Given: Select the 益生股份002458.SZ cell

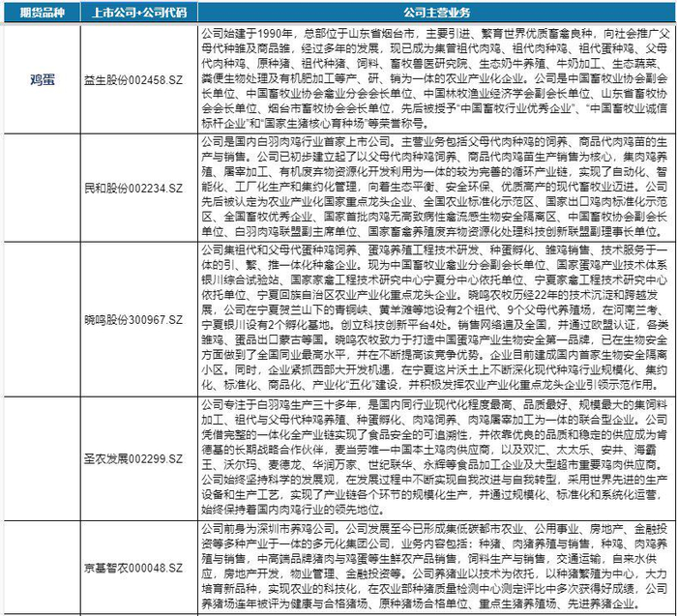Looking at the screenshot, I should 139,80.
